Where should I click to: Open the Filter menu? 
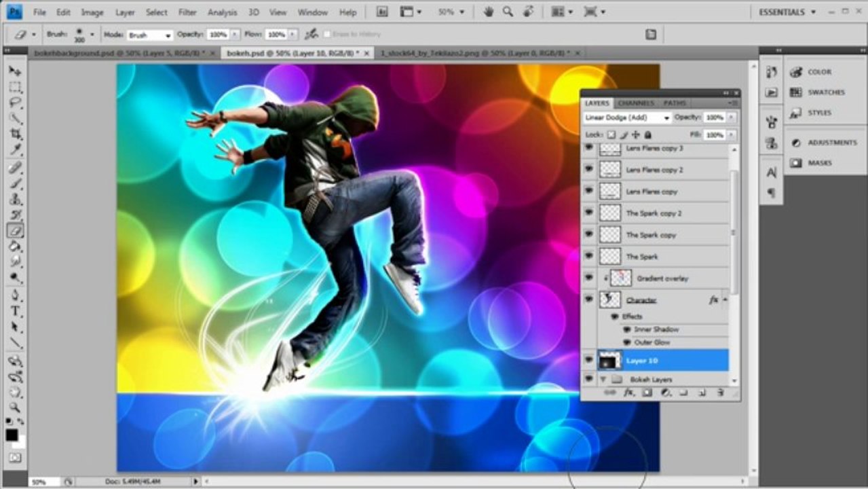pyautogui.click(x=187, y=12)
